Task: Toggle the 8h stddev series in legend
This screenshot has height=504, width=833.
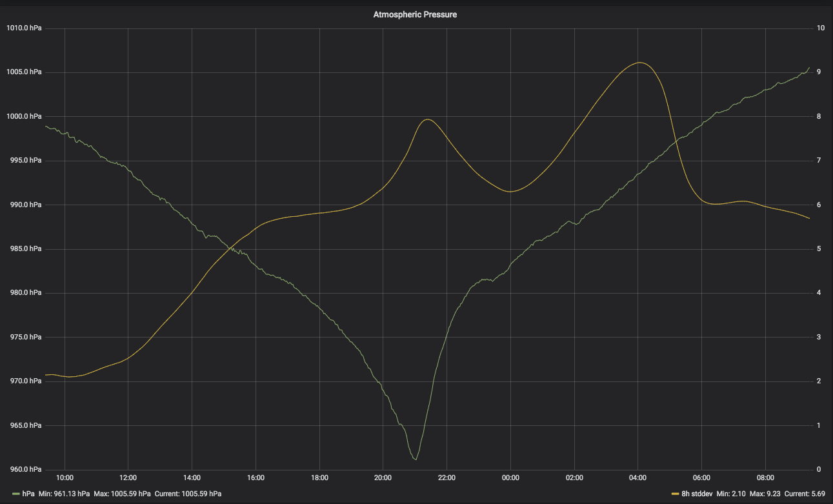Action: pos(697,494)
